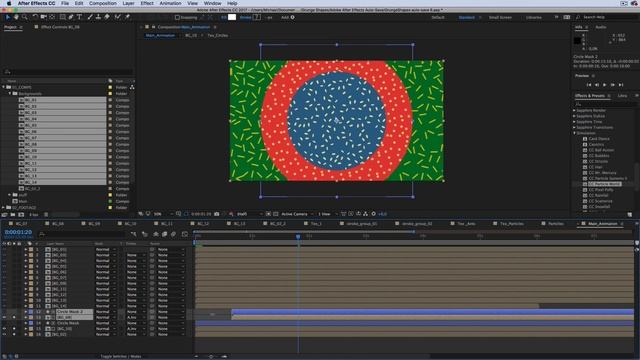Select the Roto Brush tool
Image resolution: width=640 pixels, height=360 pixels.
tap(118, 17)
